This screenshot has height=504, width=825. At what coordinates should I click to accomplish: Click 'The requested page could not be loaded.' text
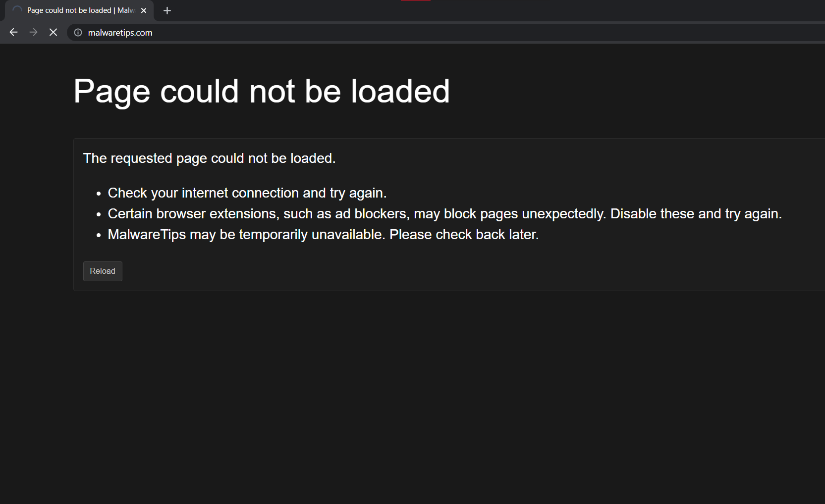coord(210,158)
